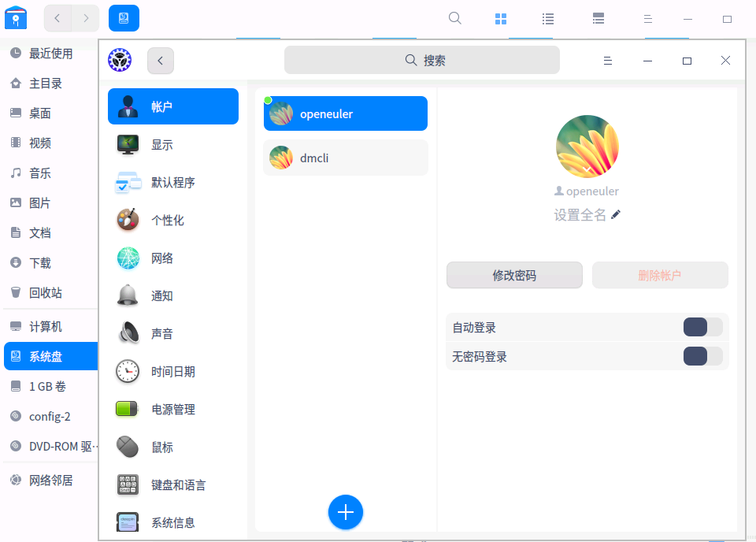Open the 鼠标 mouse settings
The width and height of the screenshot is (756, 542).
point(173,447)
